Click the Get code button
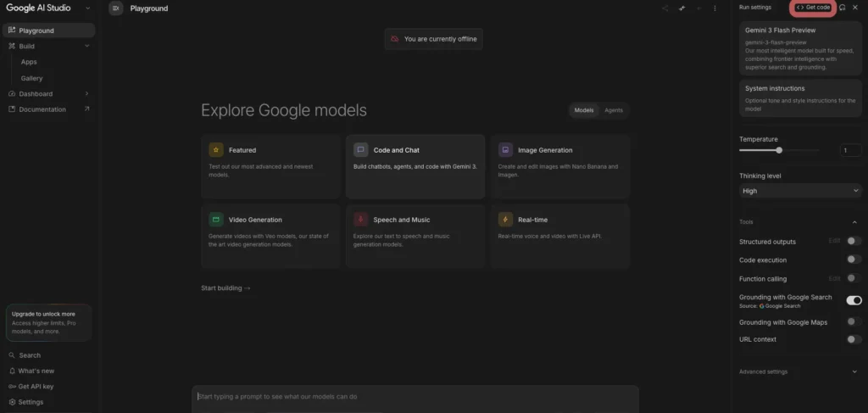 coord(813,7)
